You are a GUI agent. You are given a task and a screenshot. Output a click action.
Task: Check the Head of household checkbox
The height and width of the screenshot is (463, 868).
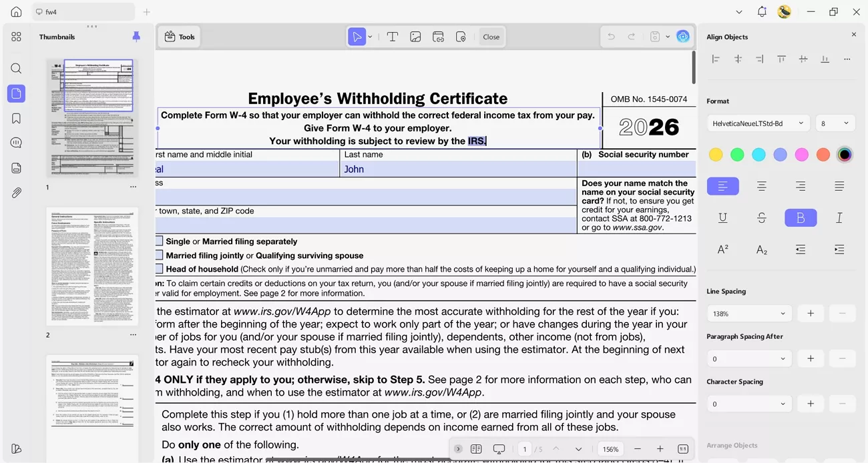(x=159, y=269)
